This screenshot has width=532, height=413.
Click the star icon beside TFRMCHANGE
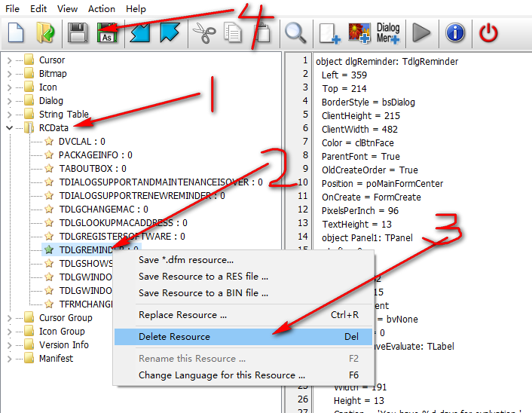tap(49, 304)
